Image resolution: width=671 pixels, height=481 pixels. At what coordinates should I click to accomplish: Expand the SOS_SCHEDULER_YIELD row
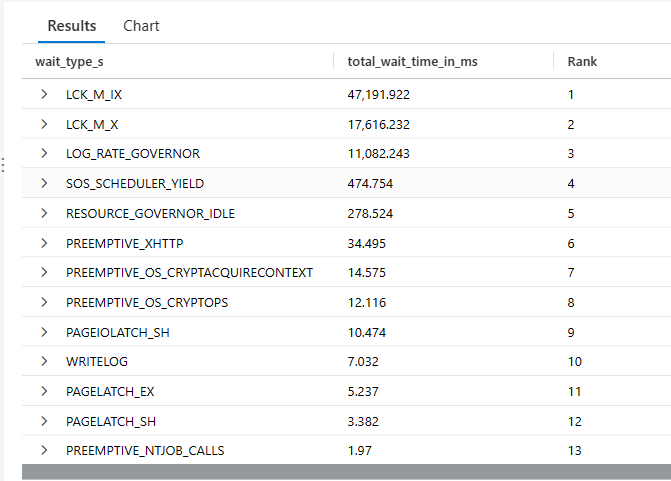[44, 183]
